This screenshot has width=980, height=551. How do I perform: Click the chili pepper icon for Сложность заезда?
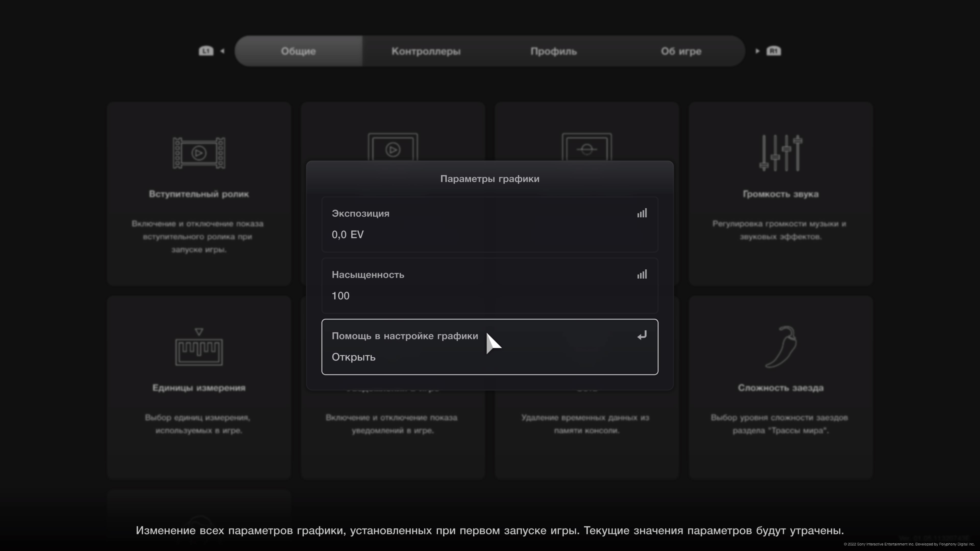point(781,347)
